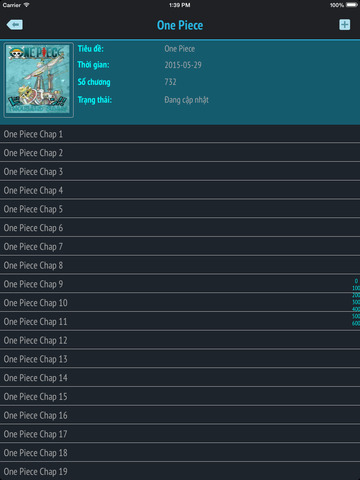
Task: Tap the battery indicator in status bar
Action: [x=352, y=5]
